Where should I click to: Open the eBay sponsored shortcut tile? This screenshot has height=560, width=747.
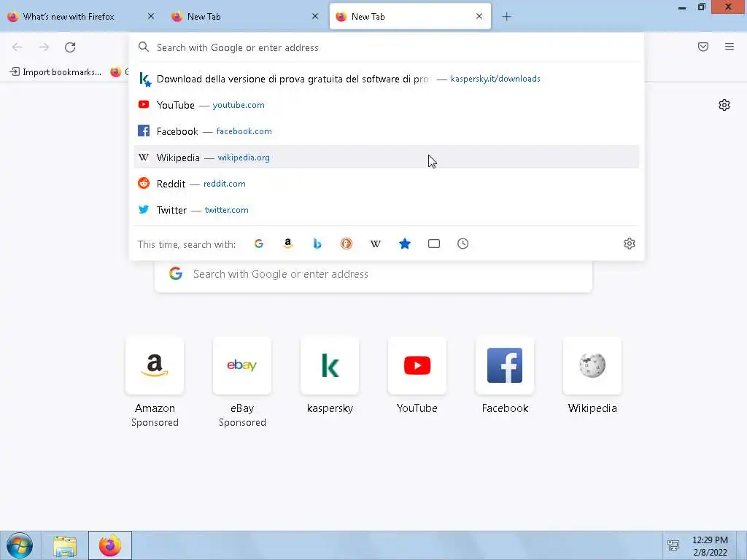coord(242,366)
